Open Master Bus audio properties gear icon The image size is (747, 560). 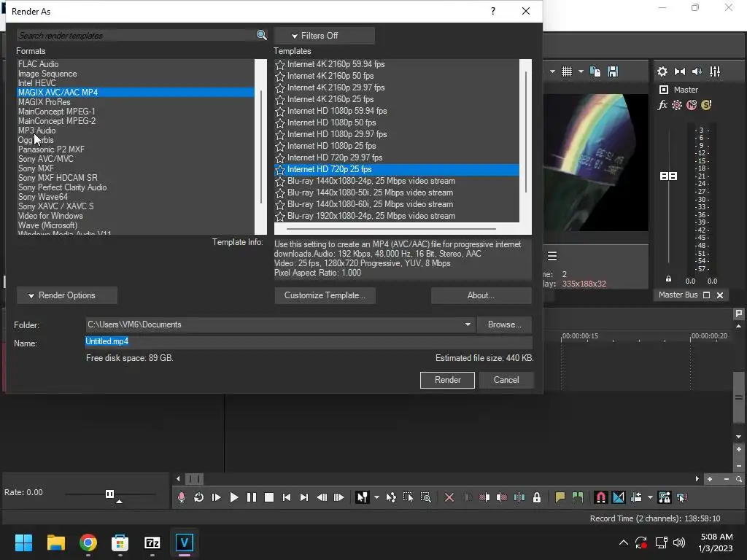click(x=662, y=71)
